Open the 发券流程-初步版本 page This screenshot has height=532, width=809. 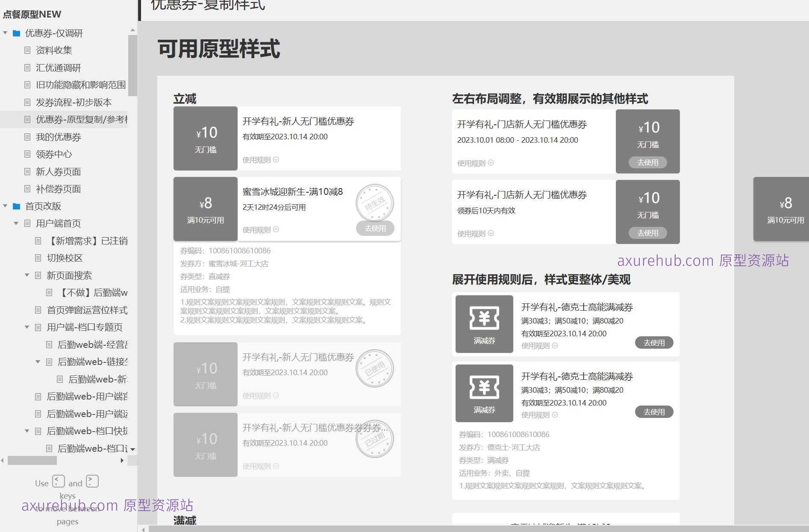click(x=74, y=102)
